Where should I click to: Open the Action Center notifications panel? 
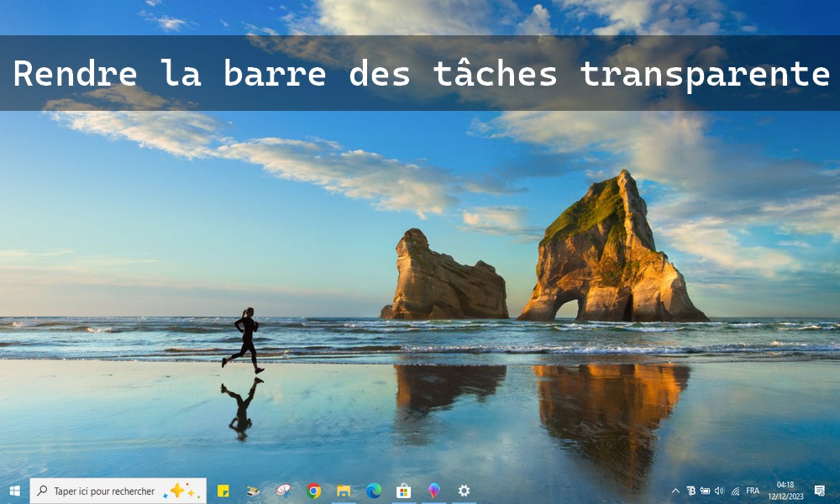[x=819, y=491]
